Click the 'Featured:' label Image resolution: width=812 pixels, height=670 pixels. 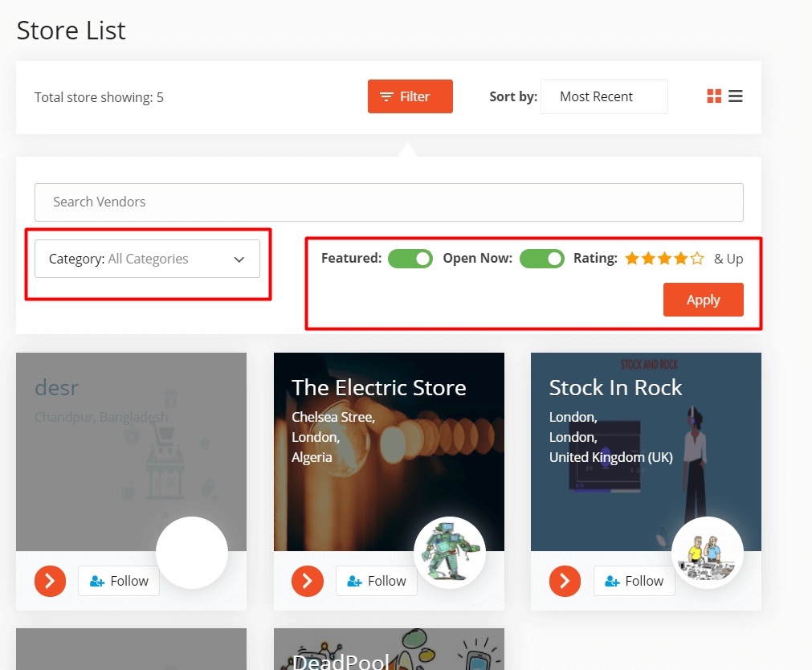coord(351,258)
